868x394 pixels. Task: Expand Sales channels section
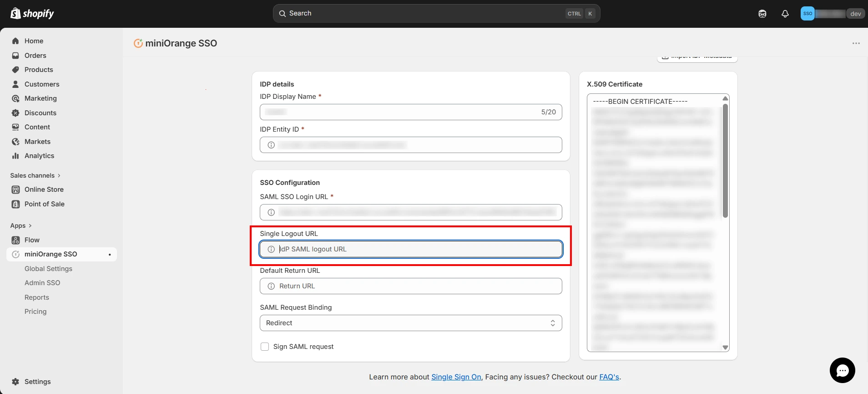(35, 175)
